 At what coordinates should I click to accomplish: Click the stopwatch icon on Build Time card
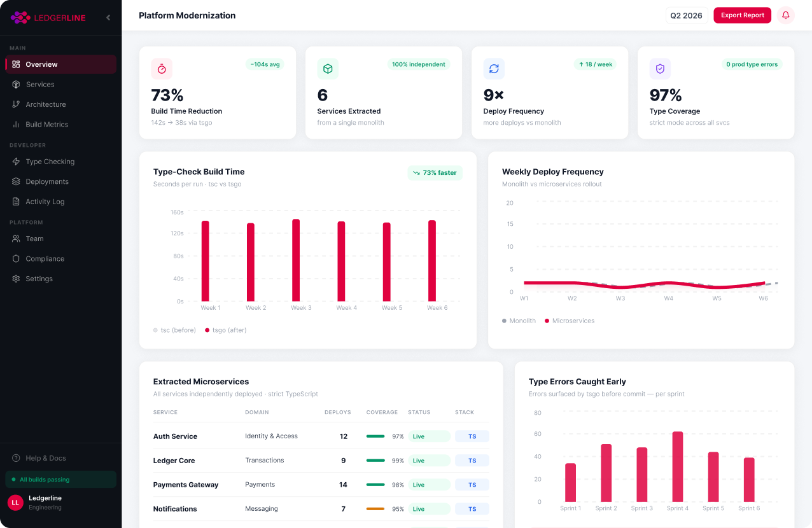click(162, 69)
